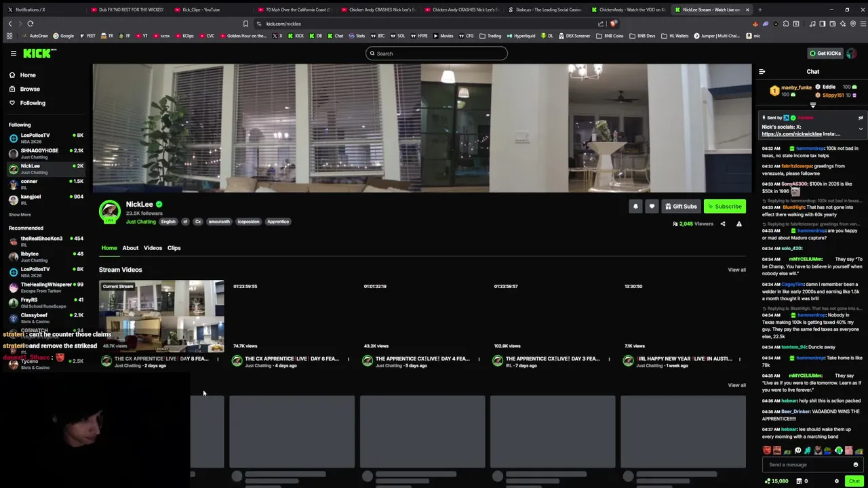
Task: Click the NickLee channel avatar
Action: [109, 212]
